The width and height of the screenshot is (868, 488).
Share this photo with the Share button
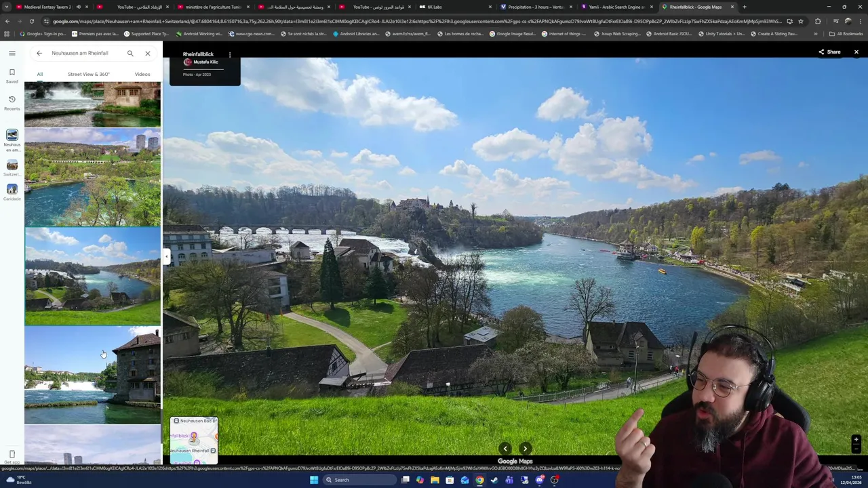[x=829, y=52]
